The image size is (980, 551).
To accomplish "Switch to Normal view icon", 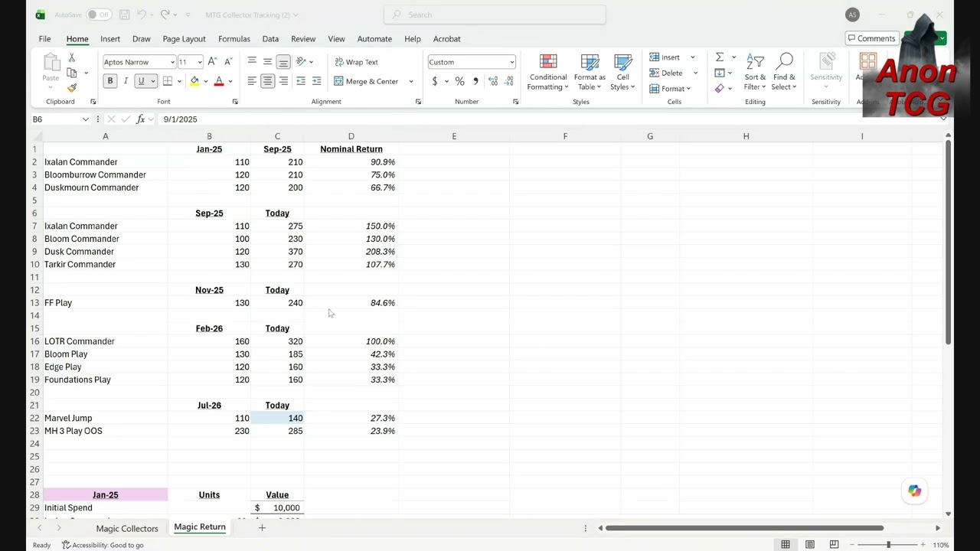I will click(786, 545).
